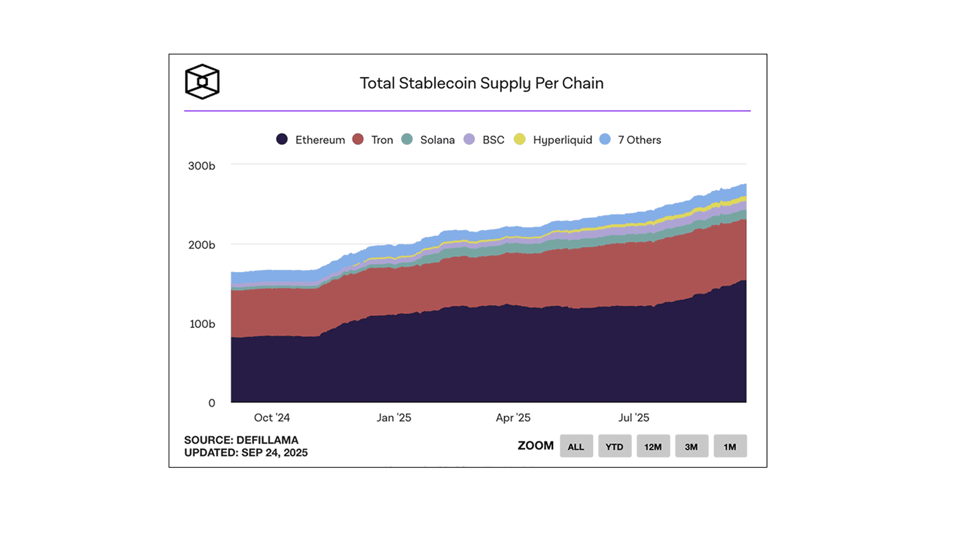Choose the 3M zoom range
This screenshot has height=551, width=980.
point(691,447)
